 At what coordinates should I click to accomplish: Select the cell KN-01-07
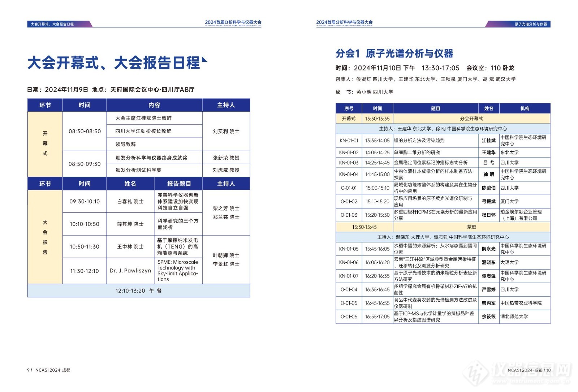pos(349,276)
